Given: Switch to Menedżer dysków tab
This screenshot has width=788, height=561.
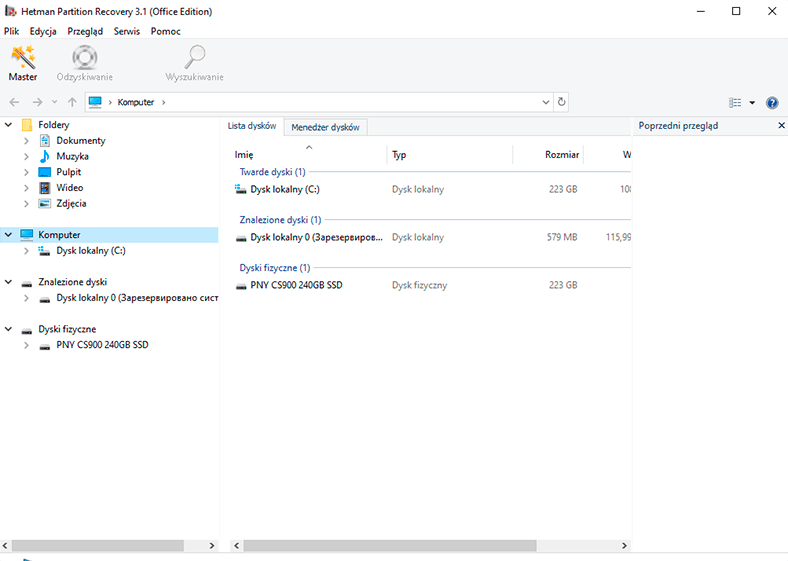Looking at the screenshot, I should (325, 127).
